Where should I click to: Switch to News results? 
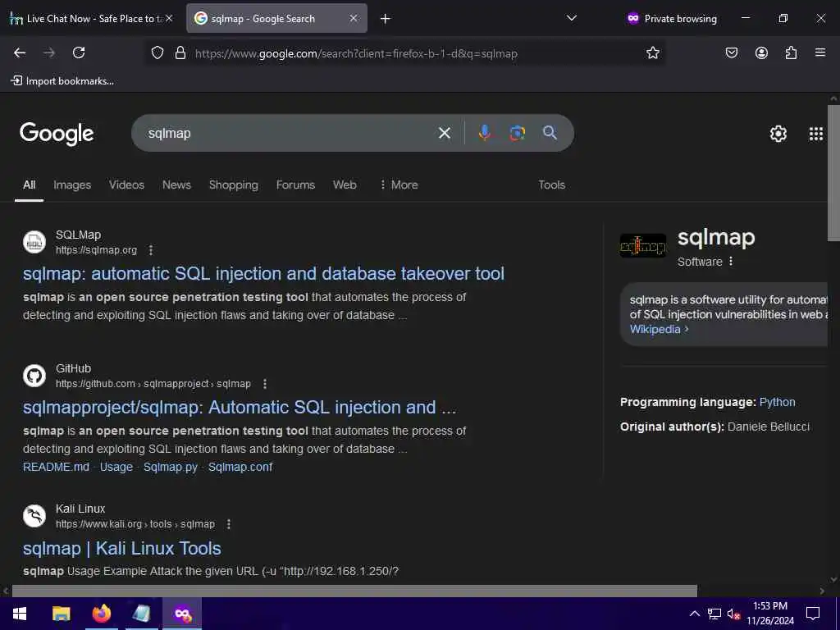tap(177, 185)
